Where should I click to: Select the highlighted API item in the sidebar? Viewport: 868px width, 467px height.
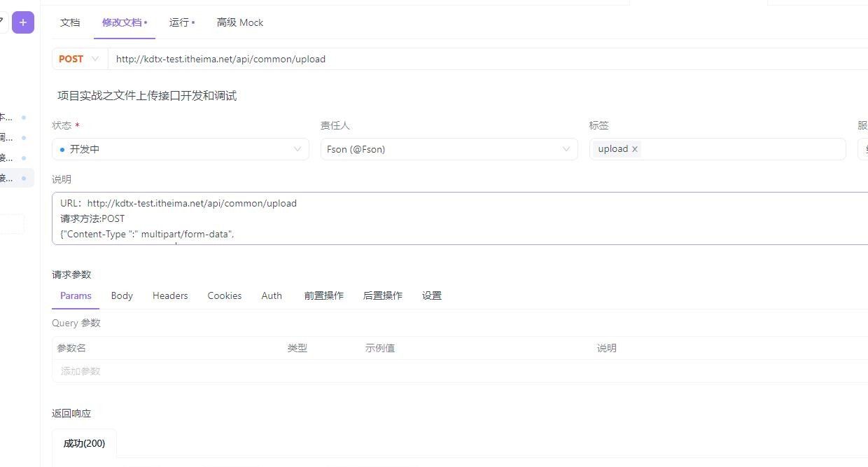point(14,178)
